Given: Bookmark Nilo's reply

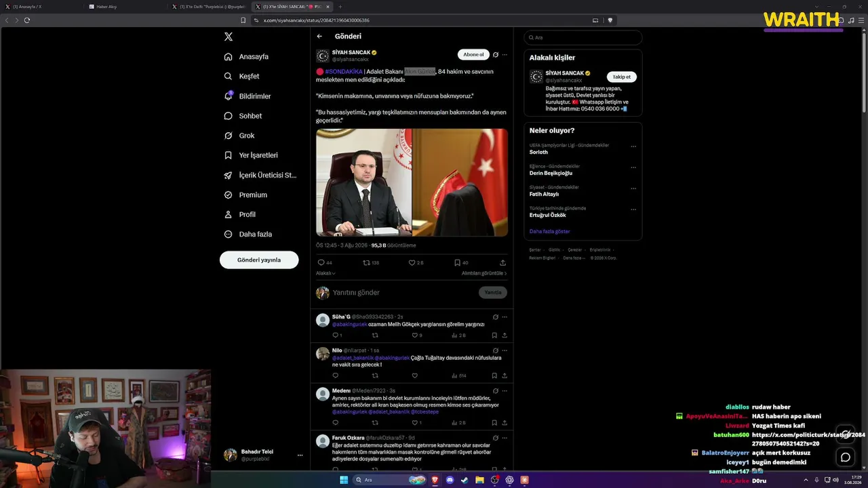Looking at the screenshot, I should tap(494, 375).
